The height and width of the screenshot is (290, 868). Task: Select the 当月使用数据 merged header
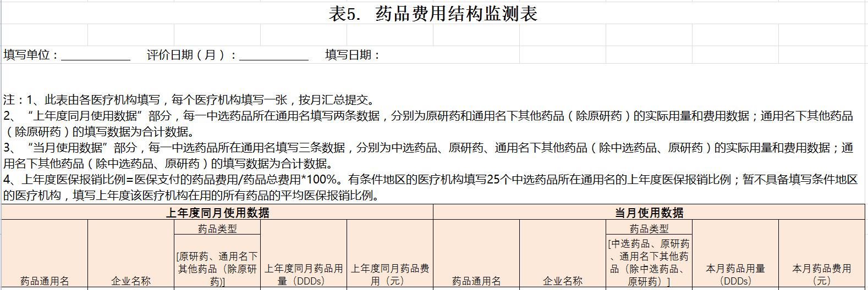[x=649, y=213]
